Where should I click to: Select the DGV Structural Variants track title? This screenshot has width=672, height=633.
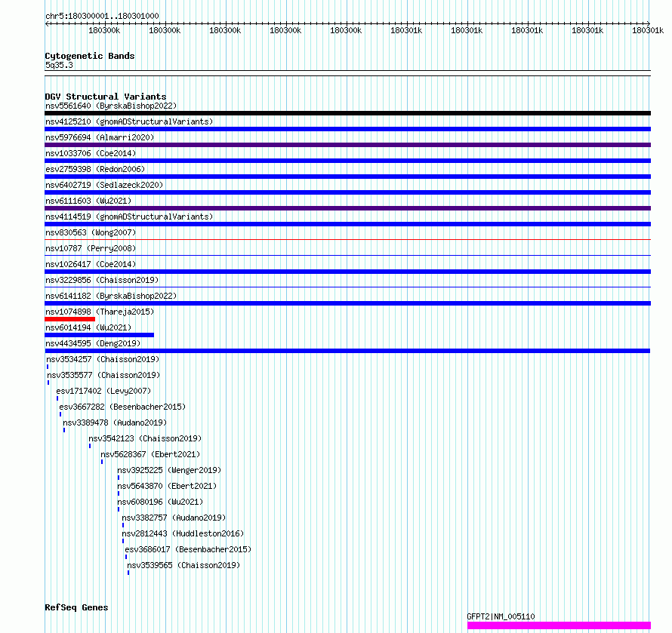click(106, 97)
